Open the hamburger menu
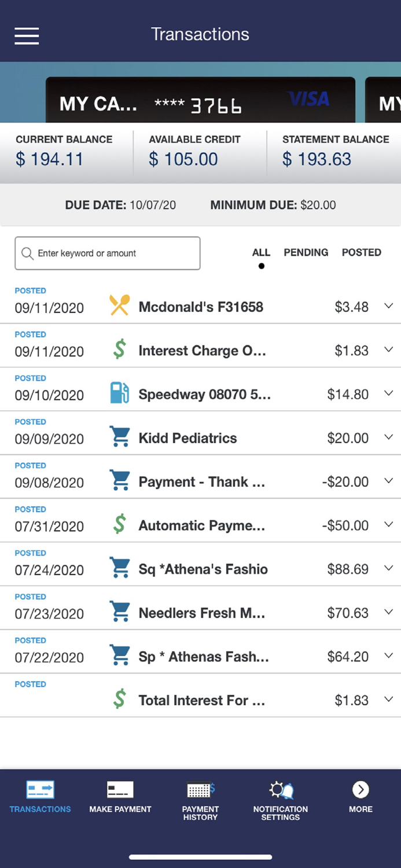Screen dimensions: 401x868 click(26, 36)
